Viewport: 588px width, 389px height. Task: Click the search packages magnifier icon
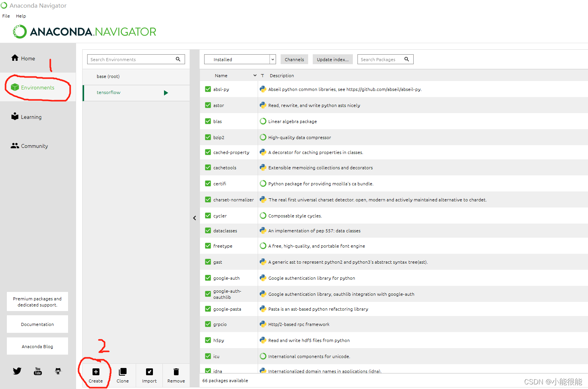[x=406, y=59]
